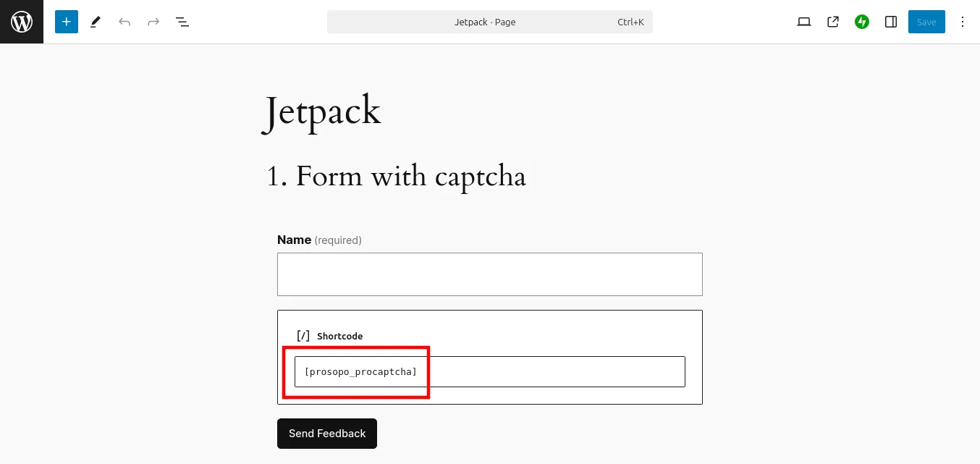Screen dimensions: 980x464
Task: Click the Send Feedback button
Action: point(327,434)
